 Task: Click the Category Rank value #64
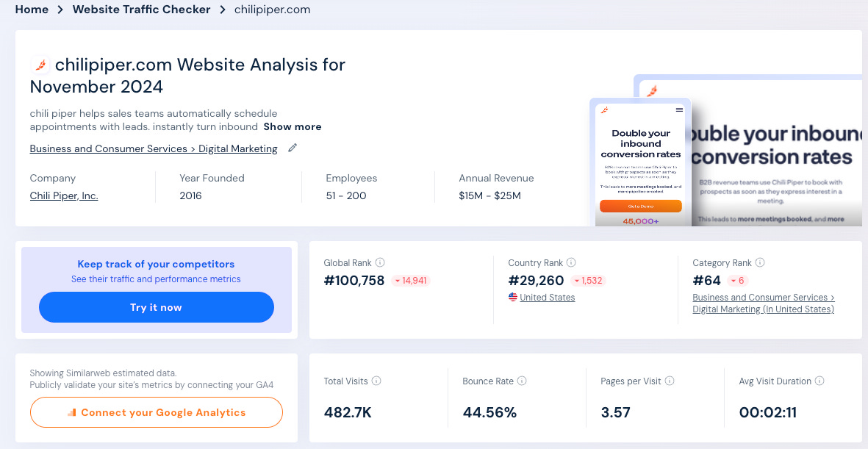[707, 281]
